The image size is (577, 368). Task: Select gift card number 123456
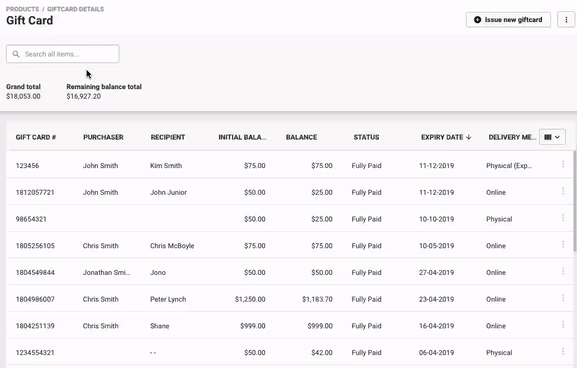click(27, 166)
